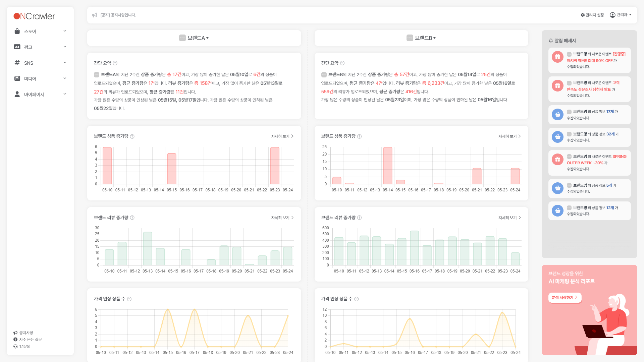Screen dimensions: 644x362
Task: Click gift icon of 고객 만족도 설문조사 alert
Action: 557,86
